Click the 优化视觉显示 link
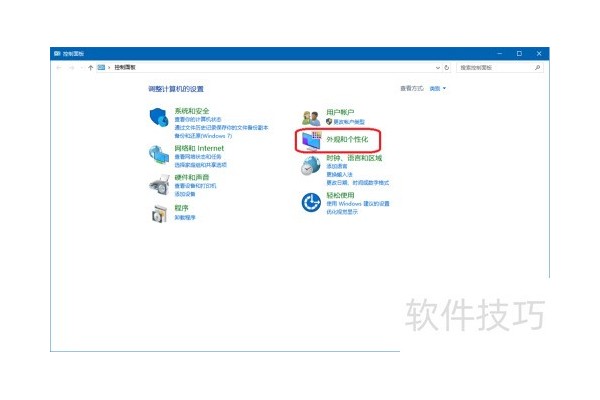Viewport: 600px width, 400px height. pos(342,212)
